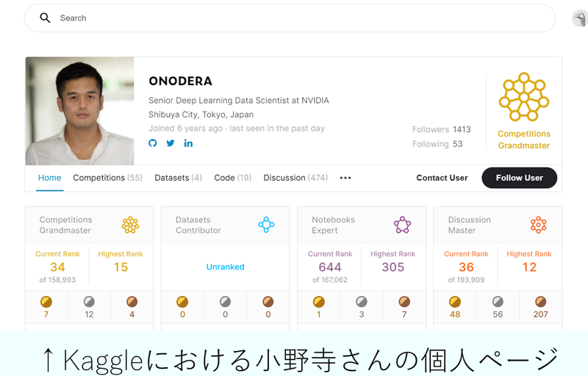Click into the Search input field
The image size is (588, 376).
[290, 18]
